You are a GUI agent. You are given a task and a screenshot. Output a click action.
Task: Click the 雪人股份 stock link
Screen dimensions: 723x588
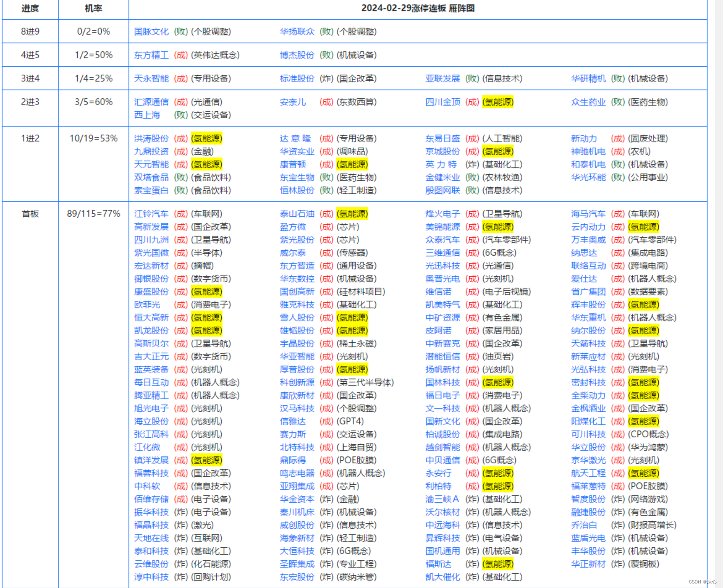[297, 318]
